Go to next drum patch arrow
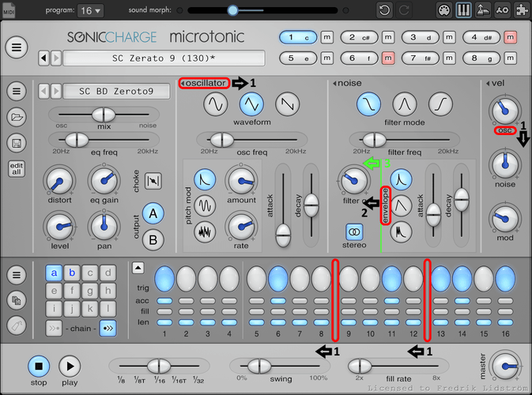Screen dimensions: 532x395 (56, 91)
